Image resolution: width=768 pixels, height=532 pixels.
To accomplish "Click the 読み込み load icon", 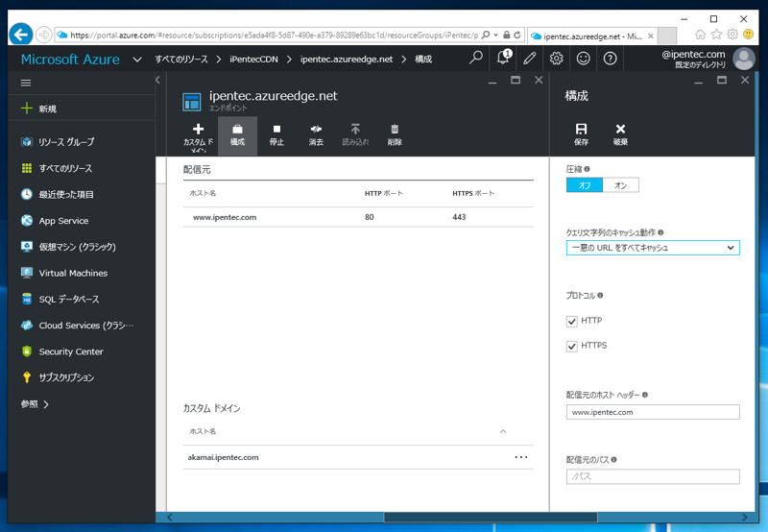I will pos(355,130).
